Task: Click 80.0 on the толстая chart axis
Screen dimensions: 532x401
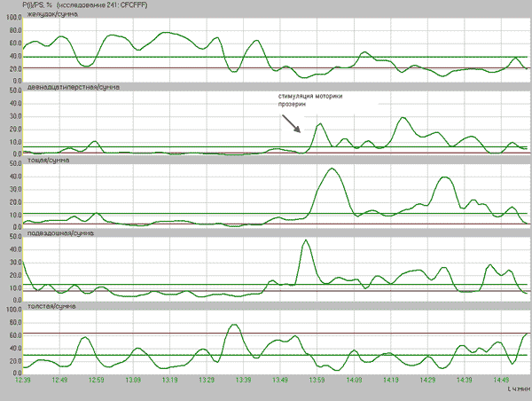Action: tap(15, 323)
